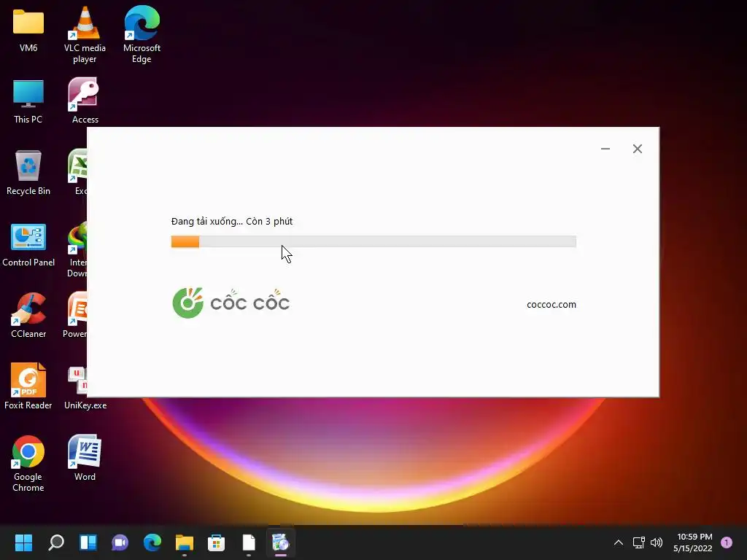
Task: Select This PC desktop icon
Action: (x=28, y=101)
